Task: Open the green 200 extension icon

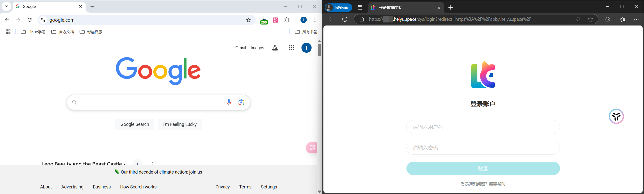Action: point(264,21)
